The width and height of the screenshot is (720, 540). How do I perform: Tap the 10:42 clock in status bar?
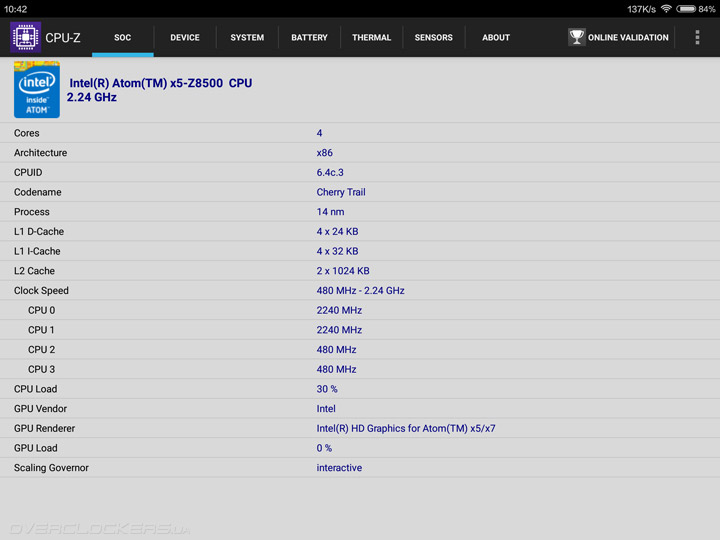click(x=16, y=9)
